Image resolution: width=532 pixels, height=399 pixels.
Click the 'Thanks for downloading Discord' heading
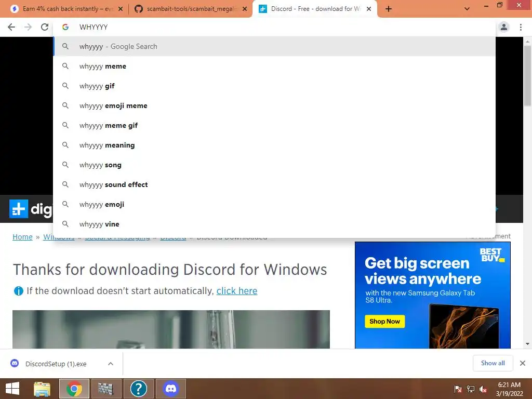click(x=170, y=270)
